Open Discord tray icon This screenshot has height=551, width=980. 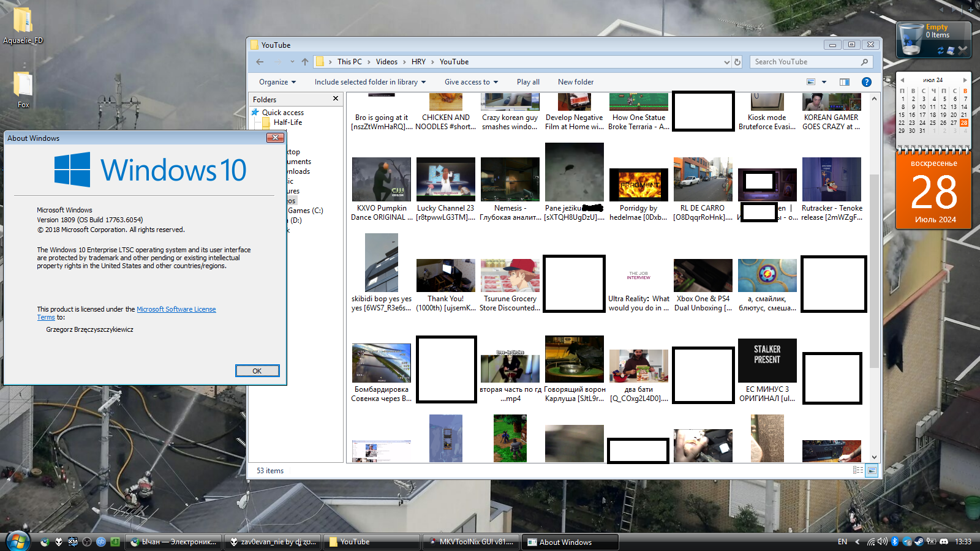click(x=944, y=542)
